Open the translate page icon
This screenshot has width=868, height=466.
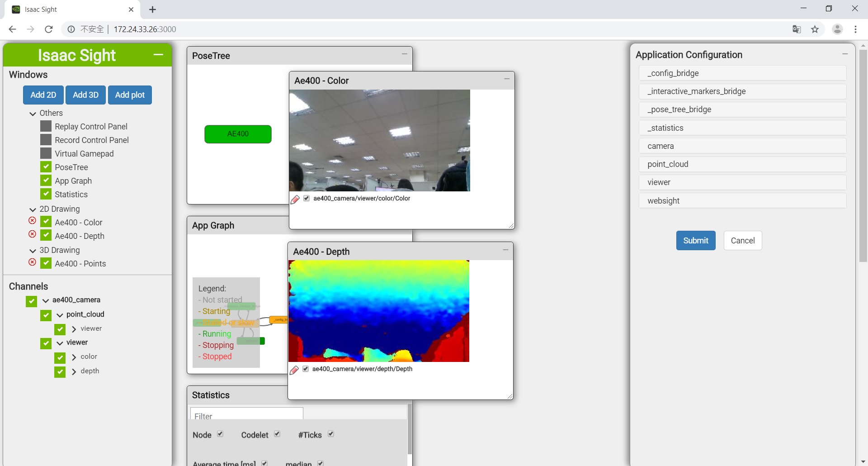pyautogui.click(x=797, y=29)
